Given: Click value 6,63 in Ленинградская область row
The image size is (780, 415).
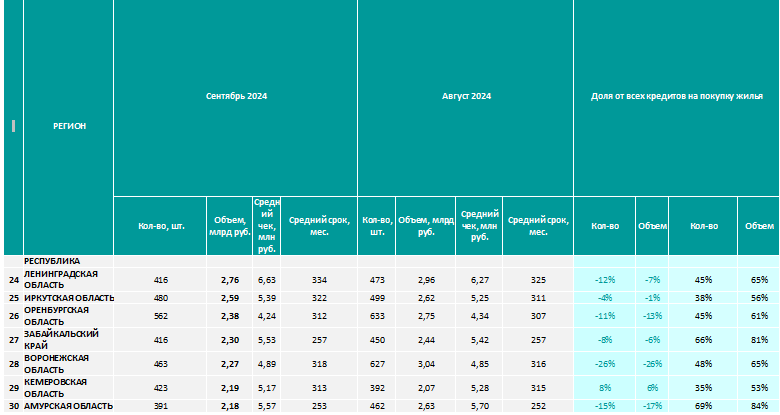Looking at the screenshot, I should (267, 280).
